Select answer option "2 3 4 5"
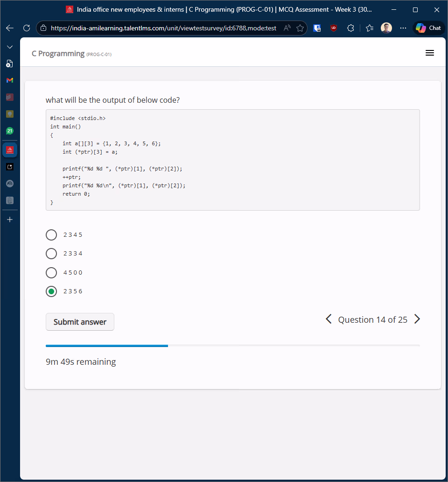Screen dimensions: 448x482 tap(51, 235)
